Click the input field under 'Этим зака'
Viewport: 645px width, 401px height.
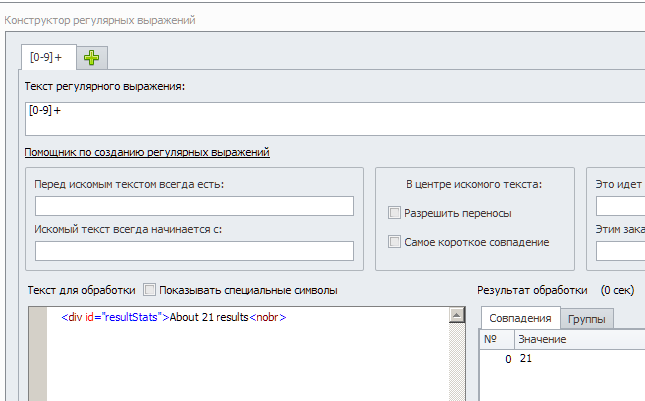pyautogui.click(x=620, y=250)
